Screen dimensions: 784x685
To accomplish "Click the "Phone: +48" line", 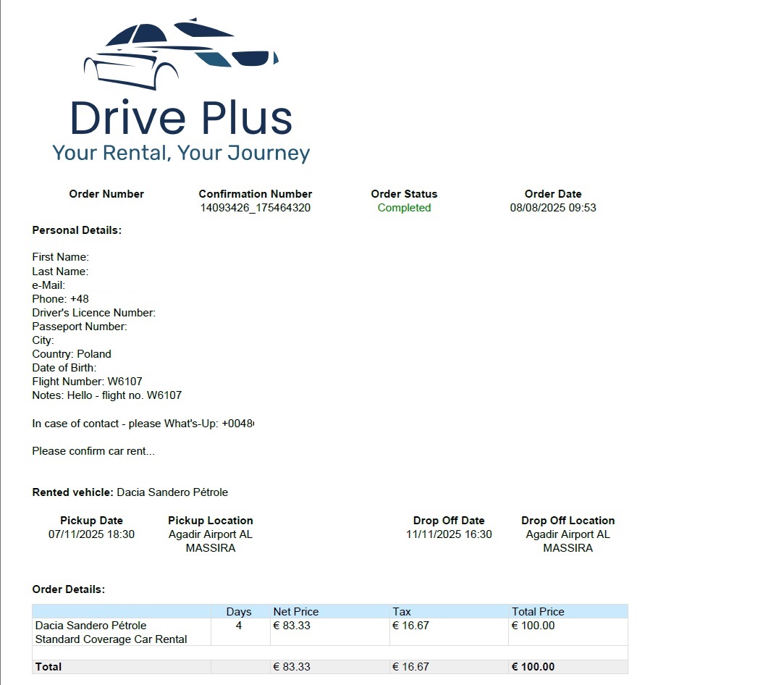I will 61,299.
